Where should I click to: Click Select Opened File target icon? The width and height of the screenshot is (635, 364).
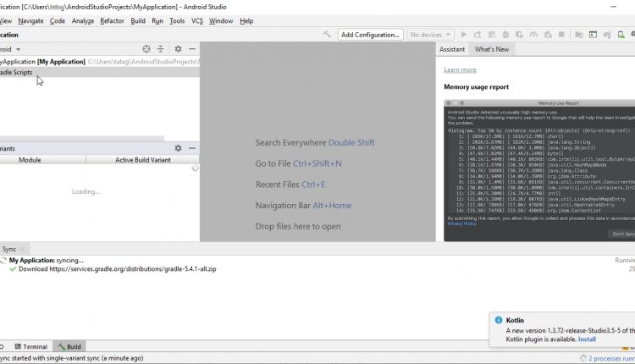tap(146, 49)
